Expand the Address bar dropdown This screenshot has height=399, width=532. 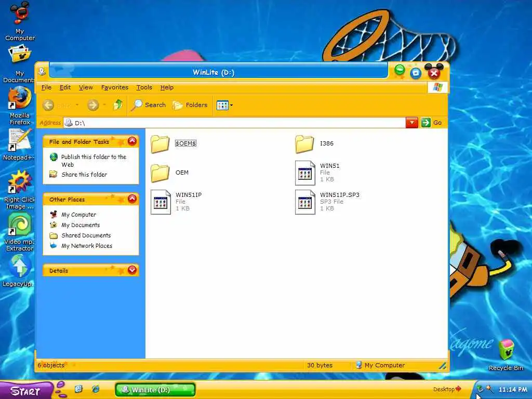412,123
